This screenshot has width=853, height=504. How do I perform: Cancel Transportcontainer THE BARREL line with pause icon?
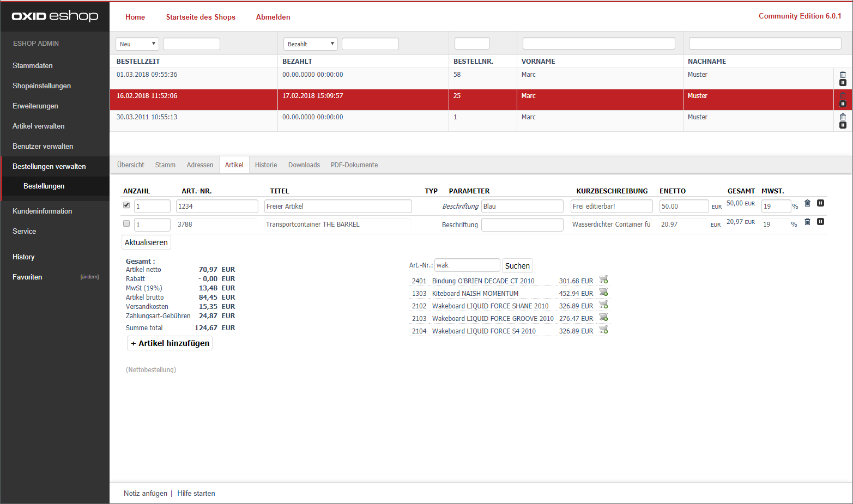(x=820, y=222)
